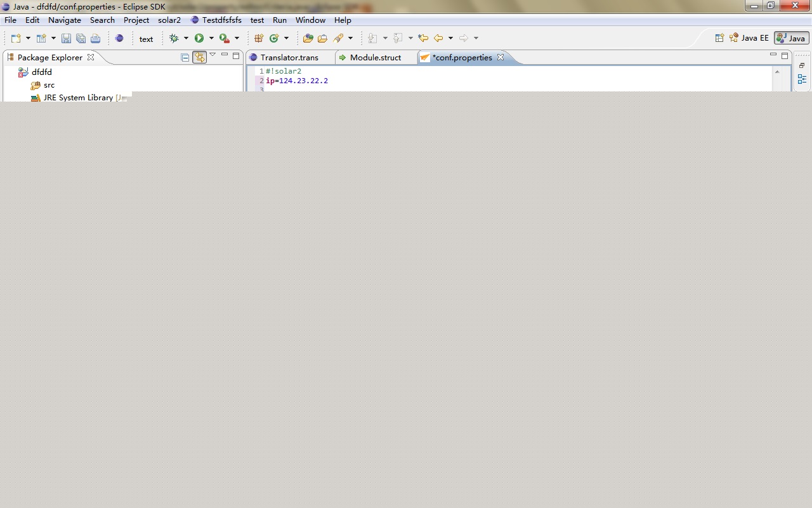
Task: Open the External Tools dropdown arrow
Action: click(237, 38)
